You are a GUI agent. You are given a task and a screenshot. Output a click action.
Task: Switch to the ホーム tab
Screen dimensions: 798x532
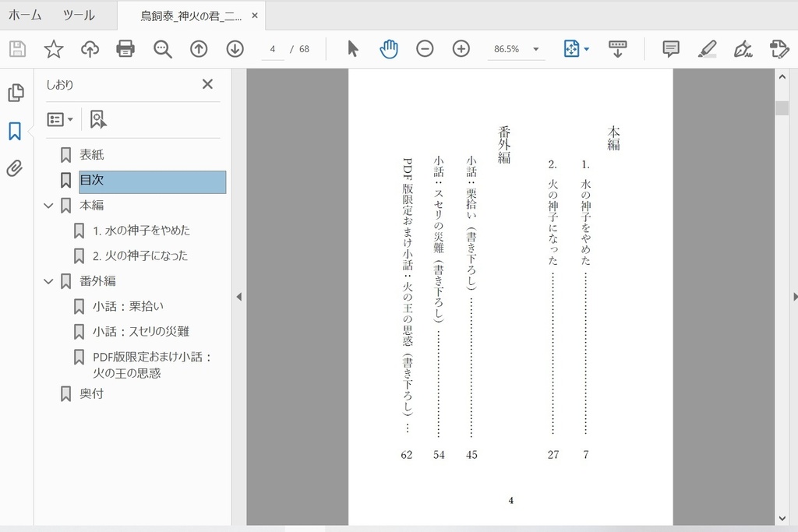26,15
